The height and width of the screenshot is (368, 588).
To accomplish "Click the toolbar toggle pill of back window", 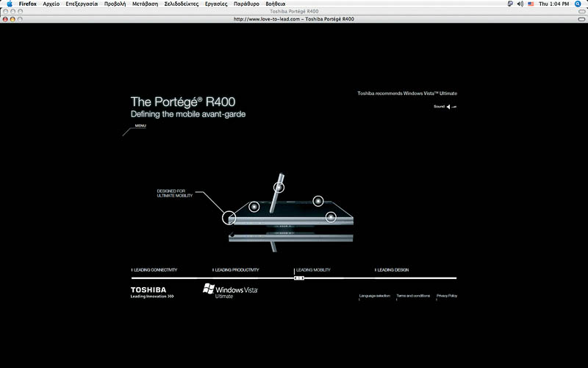I will (x=581, y=11).
